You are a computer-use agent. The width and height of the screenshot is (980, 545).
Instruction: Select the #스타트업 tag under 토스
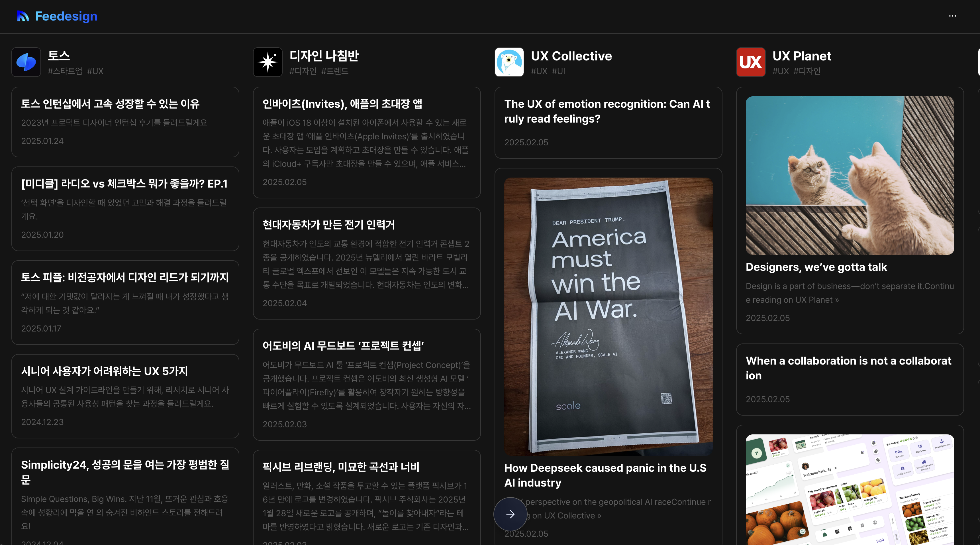65,71
